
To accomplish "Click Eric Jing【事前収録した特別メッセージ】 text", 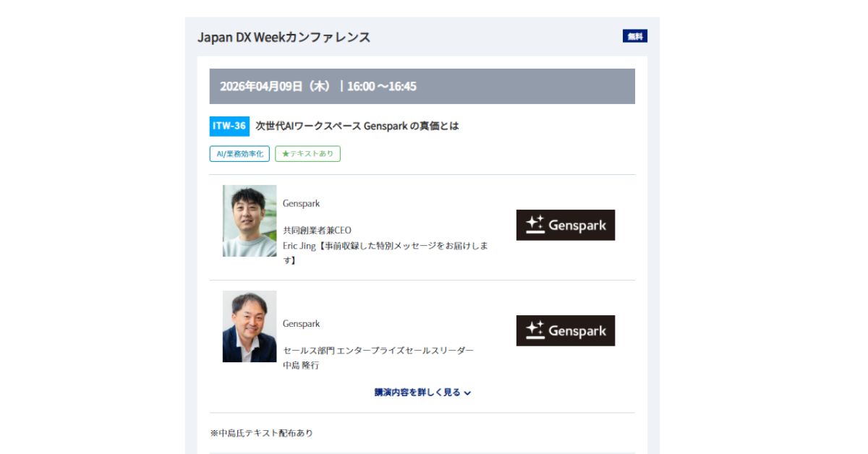I will [386, 252].
